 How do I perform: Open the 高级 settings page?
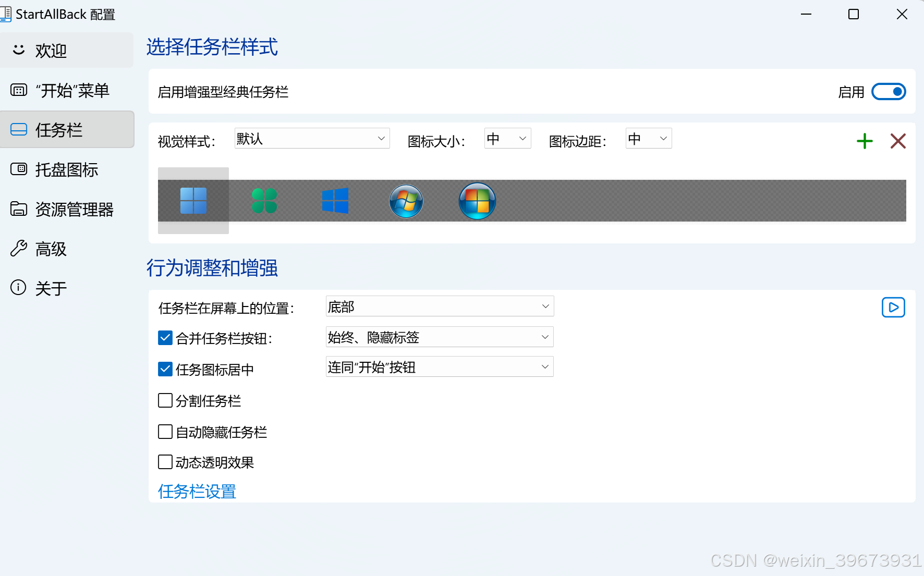click(x=67, y=249)
